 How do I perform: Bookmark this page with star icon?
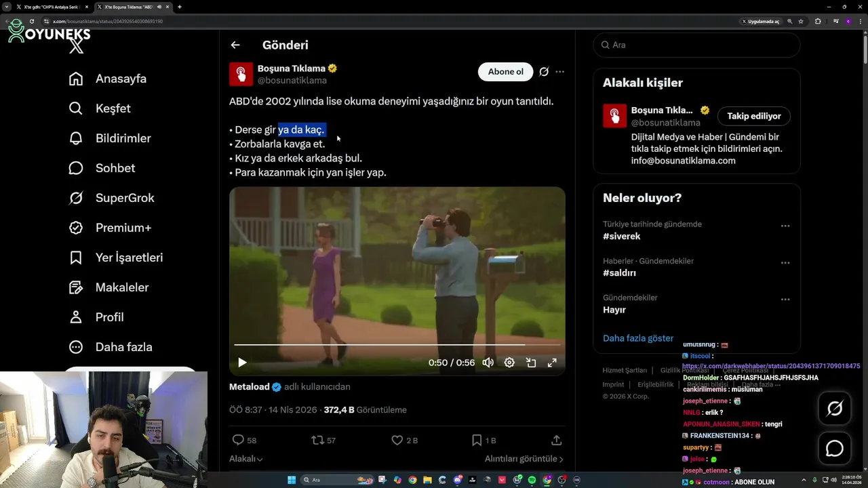pyautogui.click(x=801, y=21)
